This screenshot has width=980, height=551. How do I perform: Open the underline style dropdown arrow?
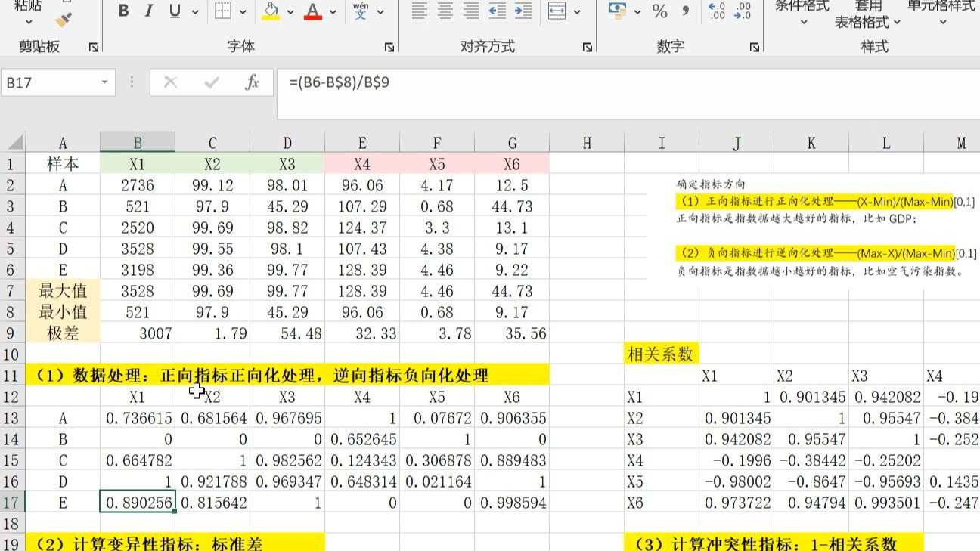pyautogui.click(x=195, y=12)
